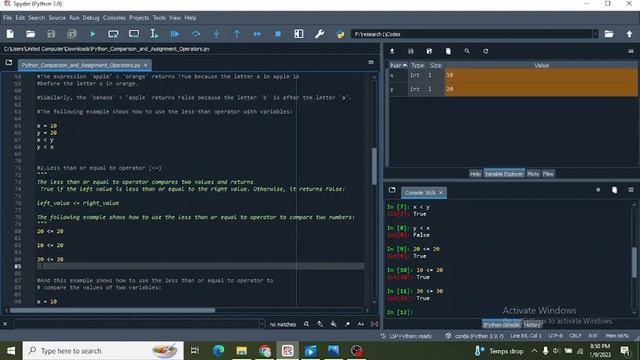Open the Source menu
This screenshot has height=360, width=640.
(x=57, y=18)
